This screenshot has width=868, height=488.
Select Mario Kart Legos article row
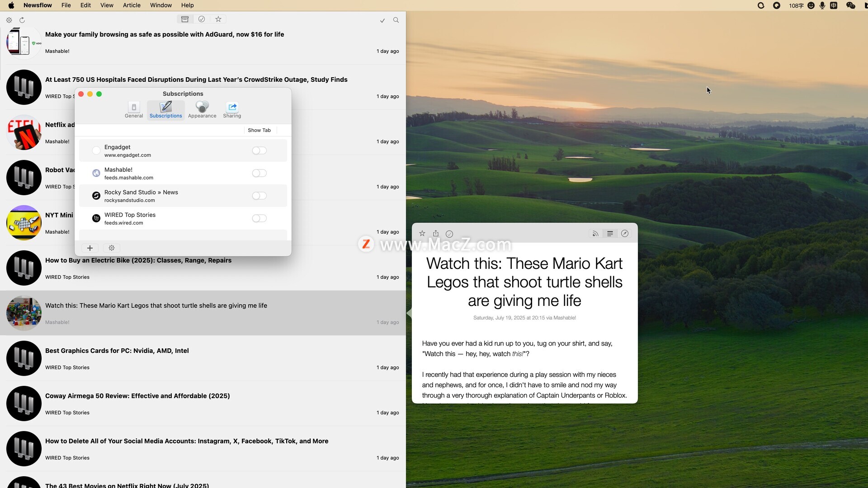click(x=203, y=313)
